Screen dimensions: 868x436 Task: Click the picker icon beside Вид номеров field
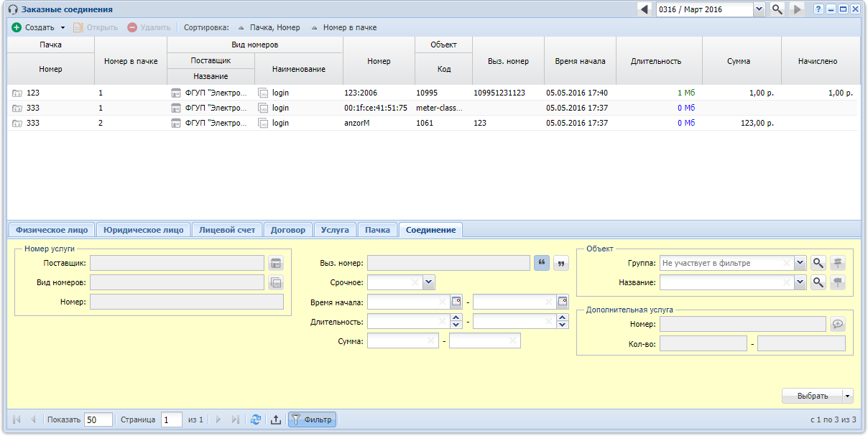click(277, 283)
